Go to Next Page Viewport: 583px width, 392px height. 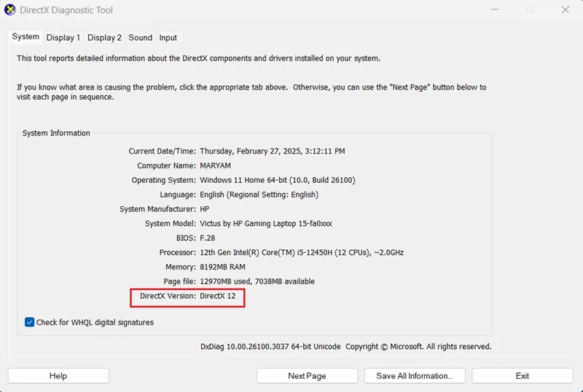(x=307, y=376)
